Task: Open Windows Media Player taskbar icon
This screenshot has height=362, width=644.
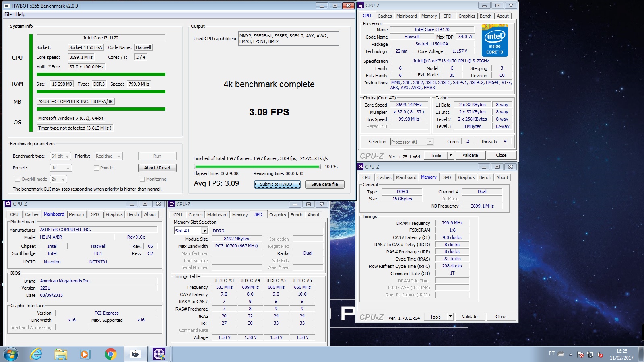Action: pos(85,354)
